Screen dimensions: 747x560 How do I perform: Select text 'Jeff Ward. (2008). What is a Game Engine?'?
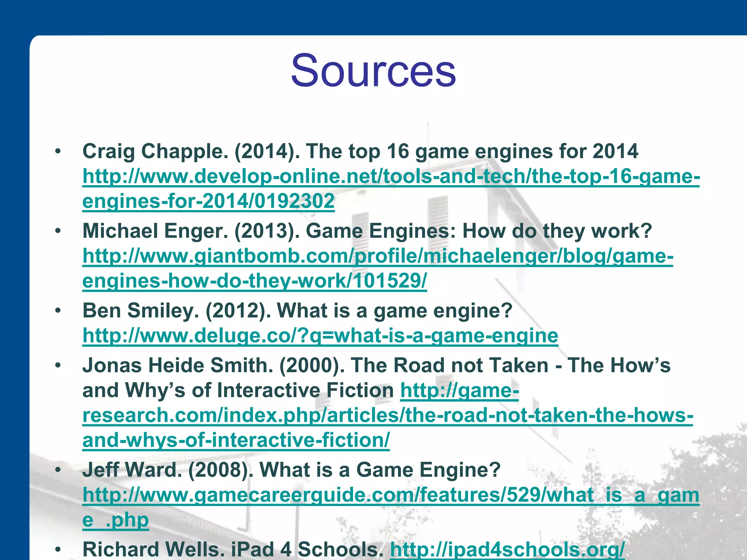tap(292, 470)
